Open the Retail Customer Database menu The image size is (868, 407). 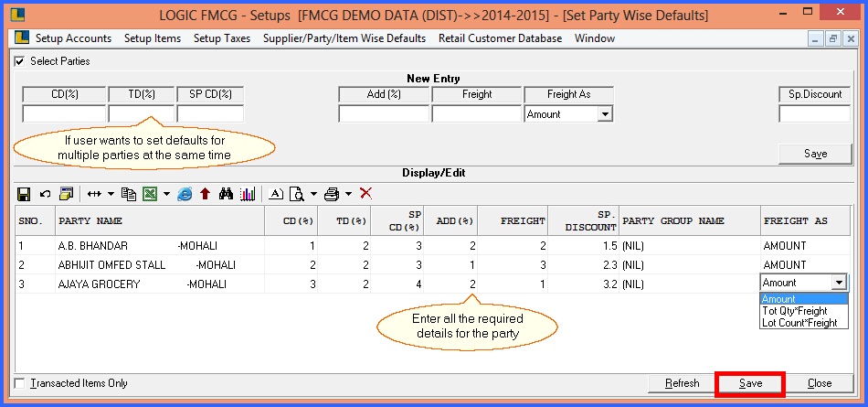click(501, 38)
